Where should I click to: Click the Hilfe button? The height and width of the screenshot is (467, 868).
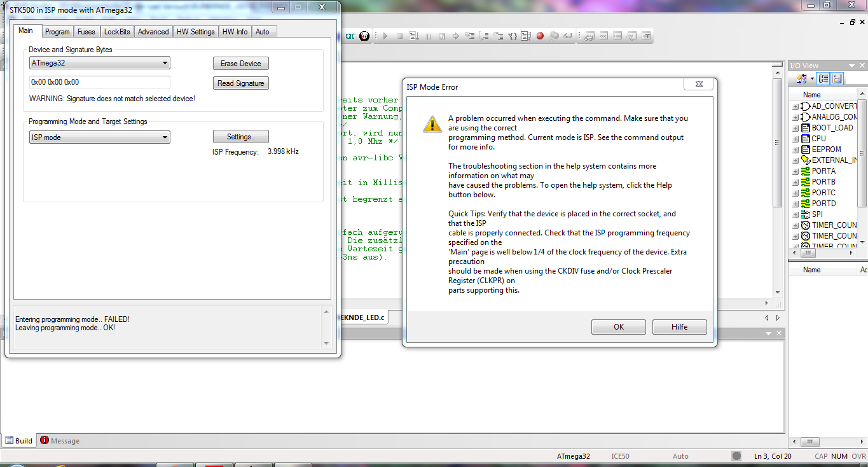pos(680,327)
